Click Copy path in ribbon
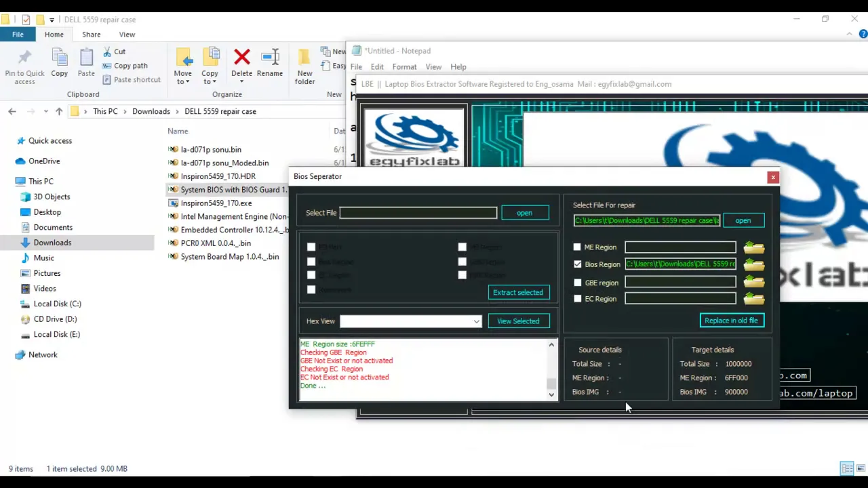The height and width of the screenshot is (488, 868). click(125, 66)
